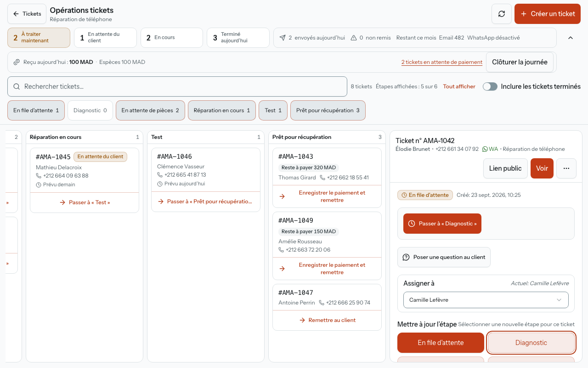Click in the Rechercher tickets search field

177,86
